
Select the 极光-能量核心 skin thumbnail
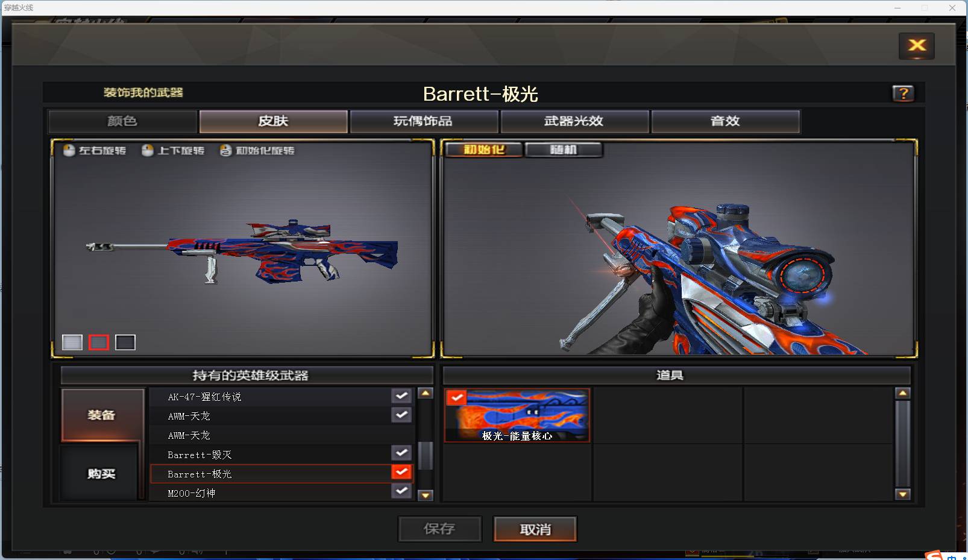click(x=517, y=416)
